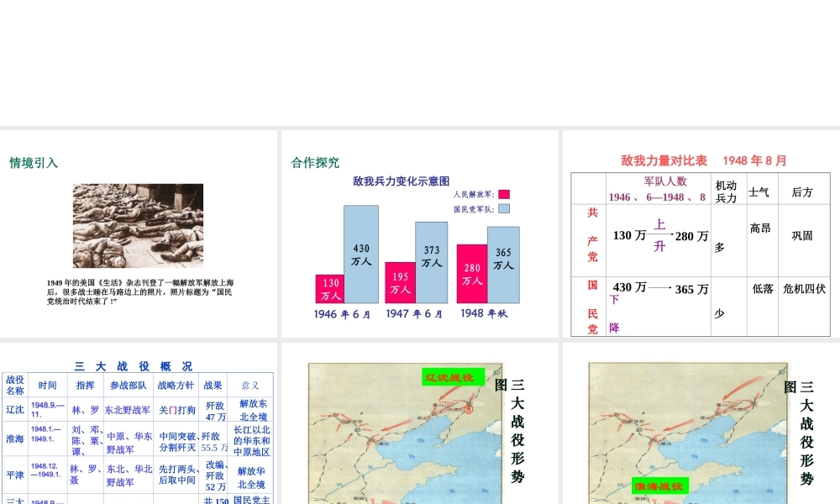This screenshot has height=504, width=840.
Task: Click the 长江以北的华东和中原地区 cell
Action: click(251, 440)
